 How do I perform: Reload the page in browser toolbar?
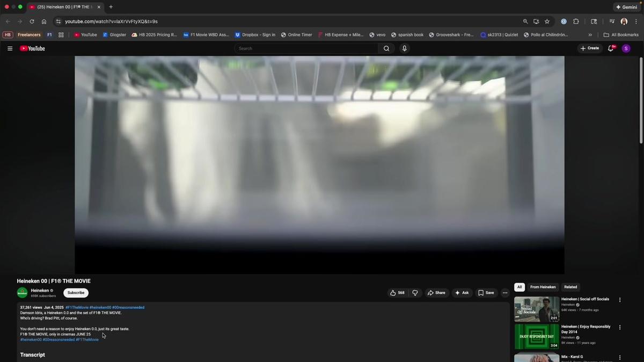(32, 21)
